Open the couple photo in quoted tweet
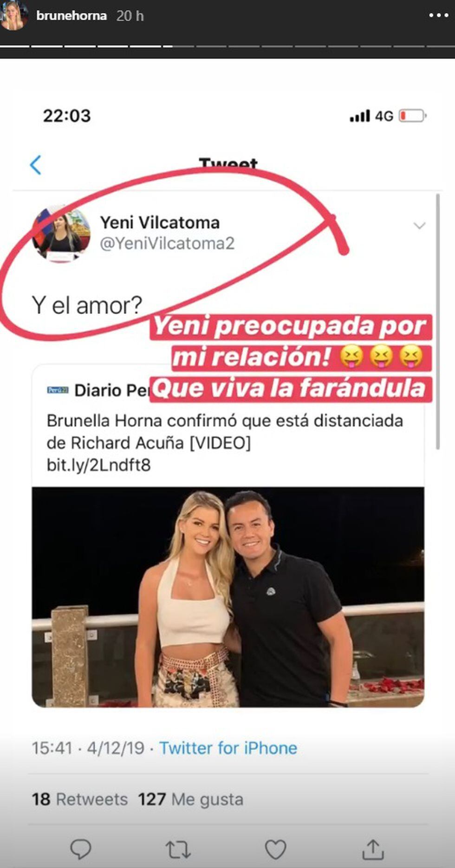The width and height of the screenshot is (455, 868). pos(228,597)
